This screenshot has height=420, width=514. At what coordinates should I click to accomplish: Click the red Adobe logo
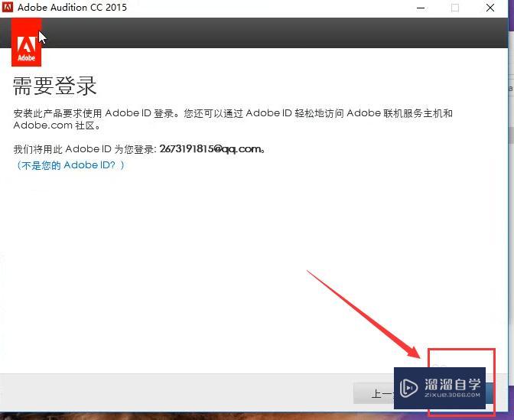(26, 42)
